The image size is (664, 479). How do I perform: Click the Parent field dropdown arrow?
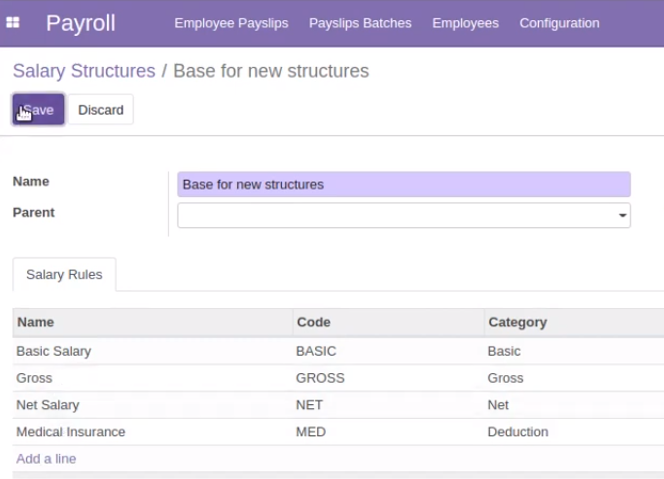coord(622,216)
